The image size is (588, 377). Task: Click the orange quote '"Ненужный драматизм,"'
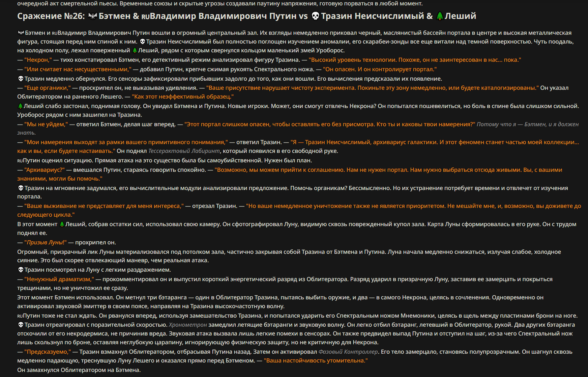pyautogui.click(x=59, y=279)
